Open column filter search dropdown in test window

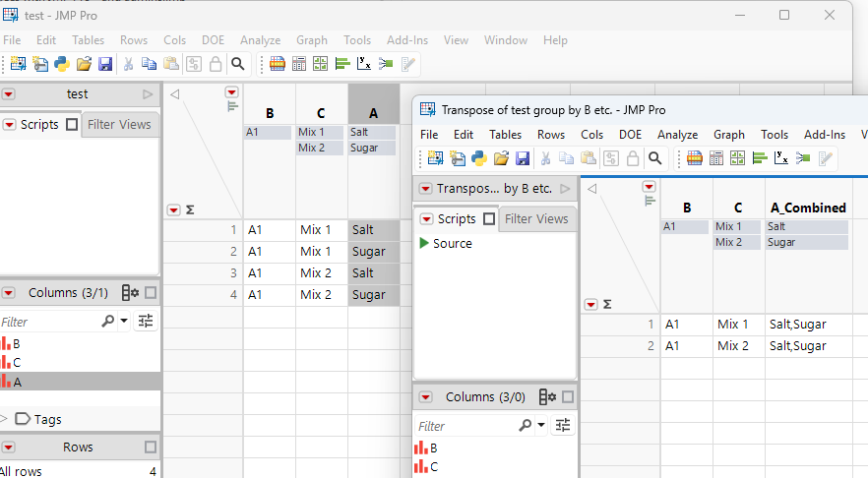tap(124, 321)
